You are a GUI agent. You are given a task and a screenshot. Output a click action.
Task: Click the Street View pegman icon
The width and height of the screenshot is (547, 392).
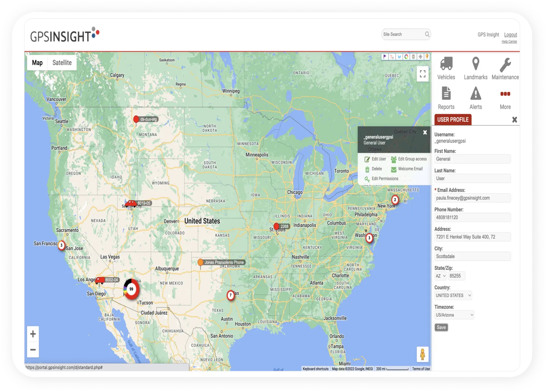click(423, 354)
